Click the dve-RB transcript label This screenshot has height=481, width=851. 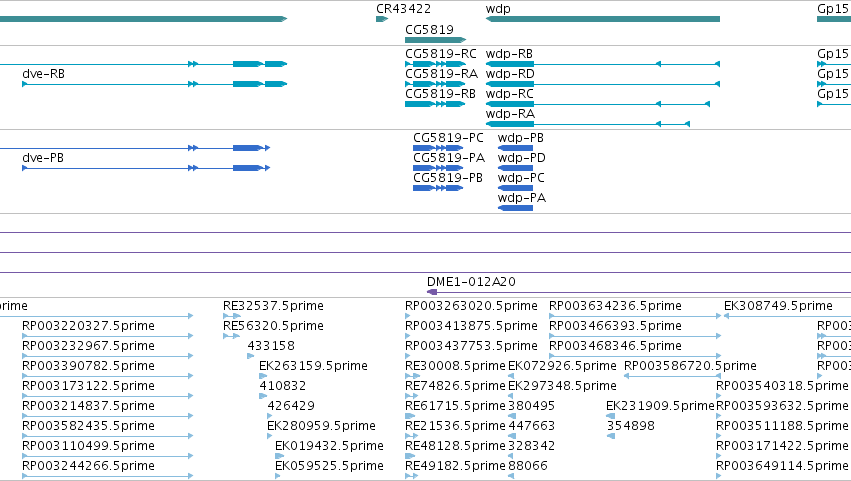tap(43, 73)
